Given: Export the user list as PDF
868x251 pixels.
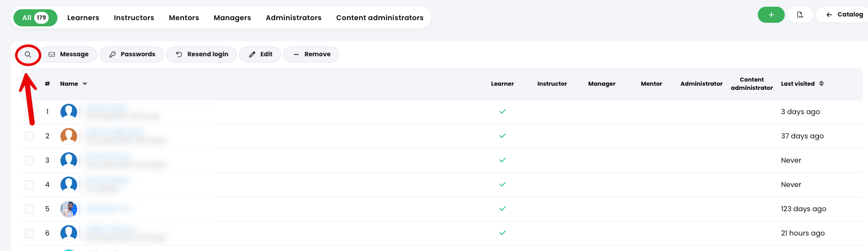Looking at the screenshot, I should coord(800,15).
